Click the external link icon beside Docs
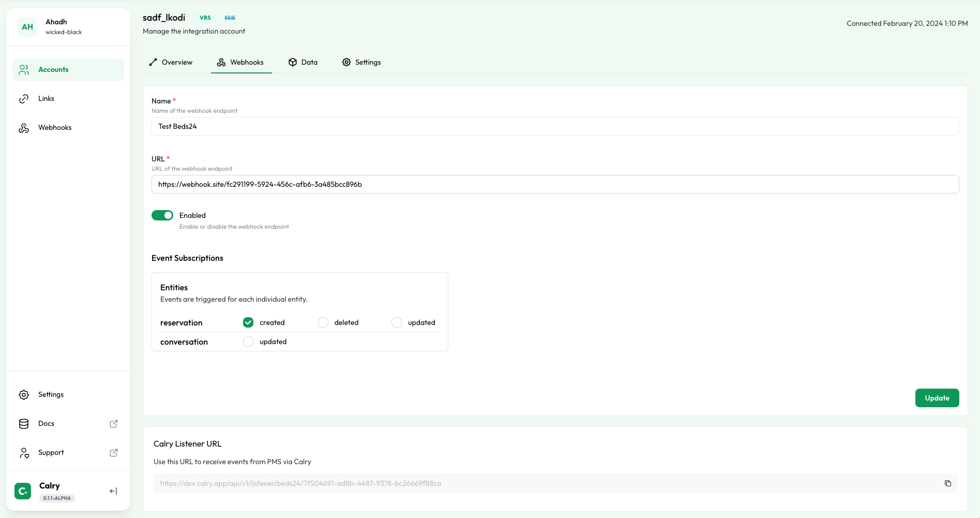 (114, 424)
